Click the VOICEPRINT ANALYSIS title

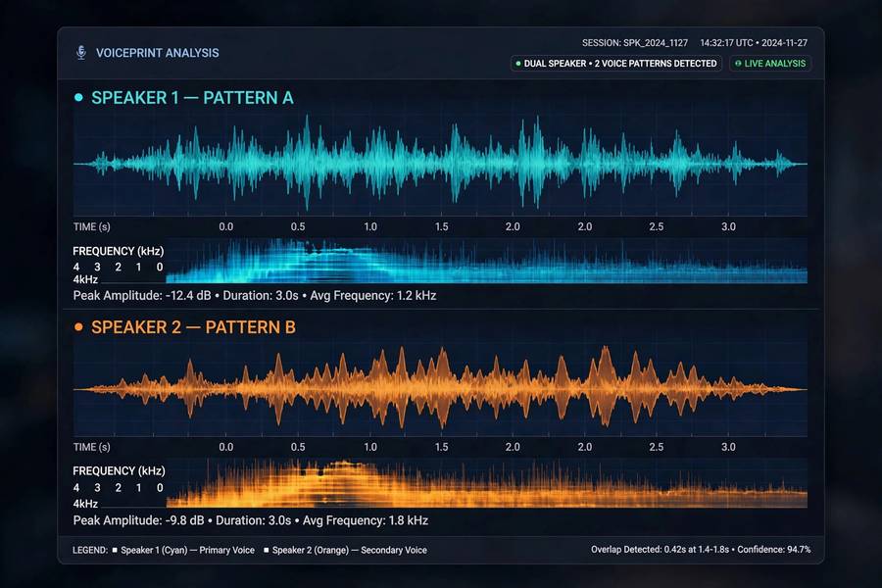click(158, 53)
